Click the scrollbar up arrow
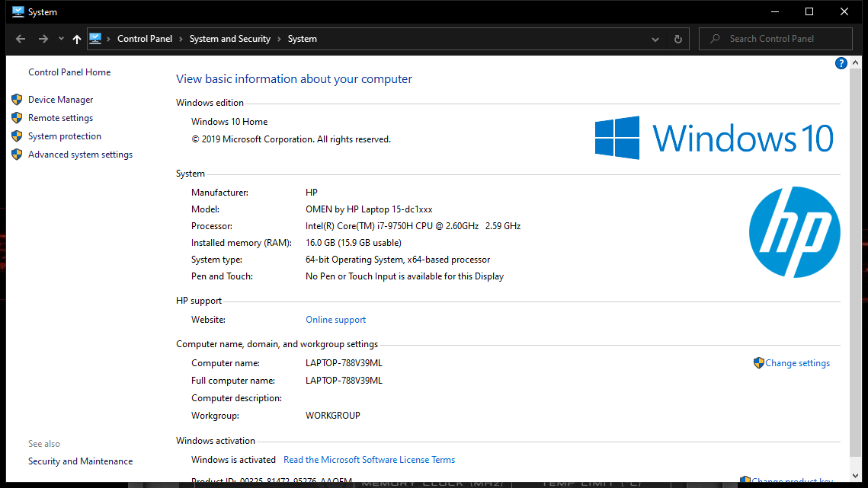The width and height of the screenshot is (868, 488). tap(856, 62)
